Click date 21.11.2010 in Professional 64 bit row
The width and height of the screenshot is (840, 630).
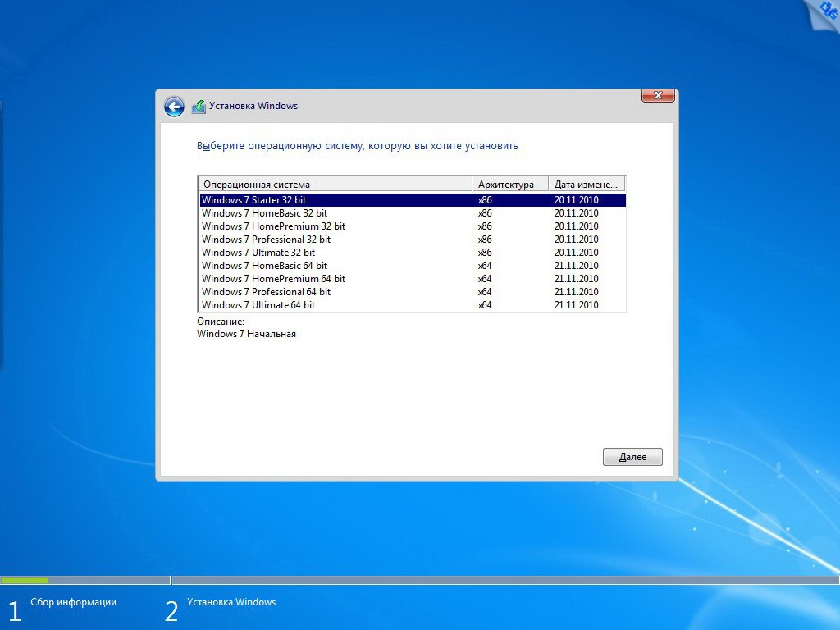(x=577, y=292)
